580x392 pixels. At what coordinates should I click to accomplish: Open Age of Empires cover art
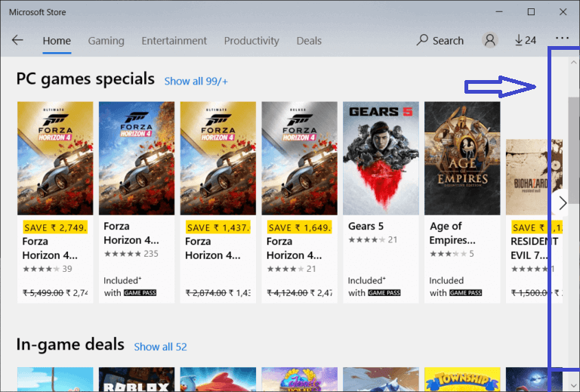coord(462,159)
